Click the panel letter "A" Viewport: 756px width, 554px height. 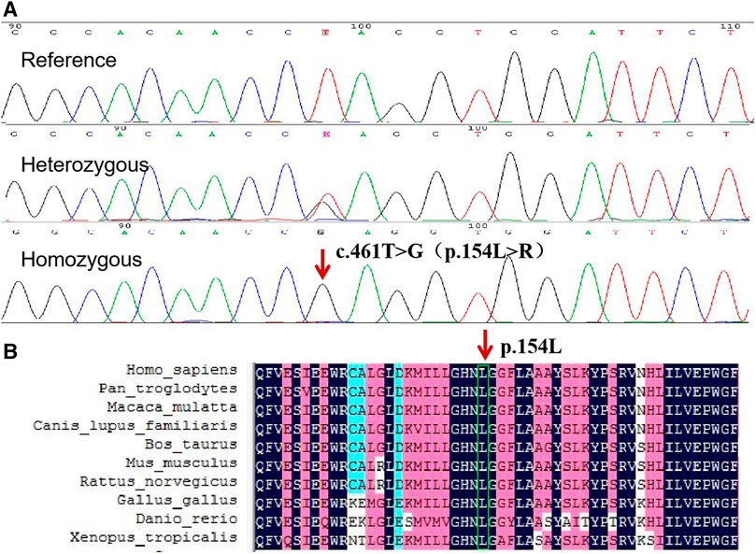point(10,9)
